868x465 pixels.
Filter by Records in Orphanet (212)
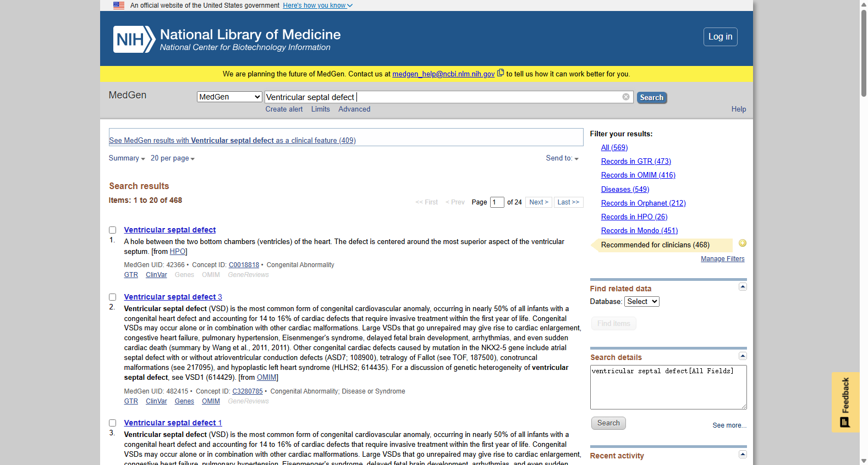point(644,203)
